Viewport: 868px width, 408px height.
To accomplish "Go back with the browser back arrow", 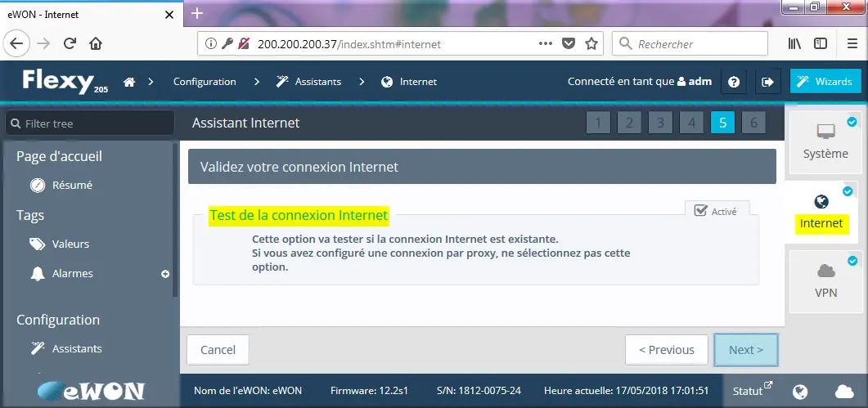I will click(16, 43).
